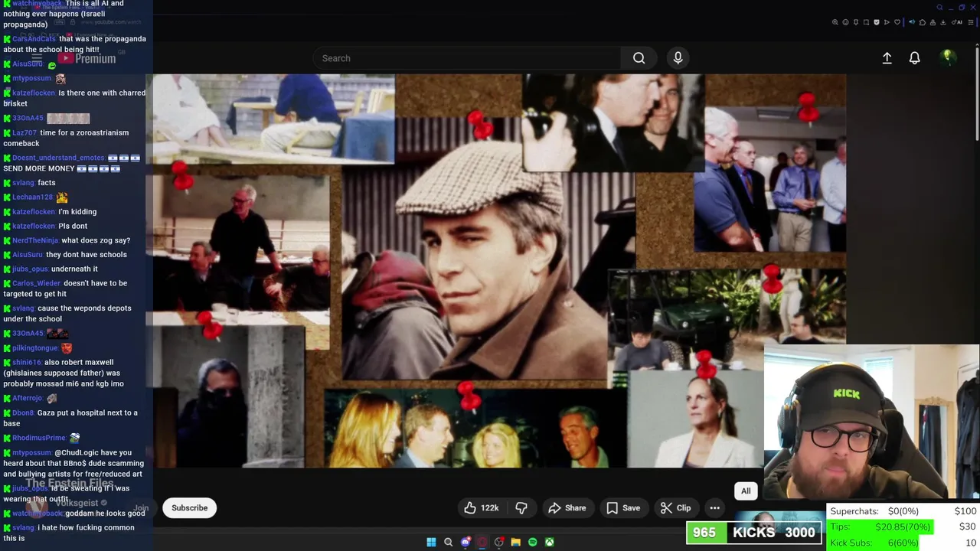Screen dimensions: 980x551
Task: Open the browser AI assistant icon
Action: (956, 22)
